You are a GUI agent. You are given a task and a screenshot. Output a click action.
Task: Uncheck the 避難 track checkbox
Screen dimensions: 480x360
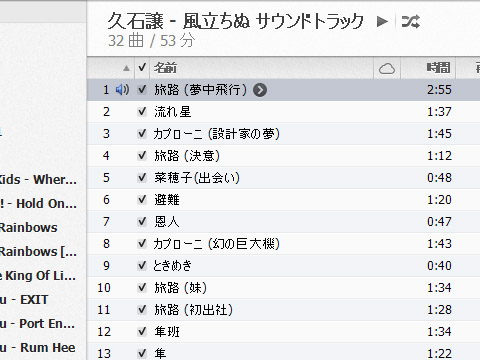pyautogui.click(x=142, y=200)
